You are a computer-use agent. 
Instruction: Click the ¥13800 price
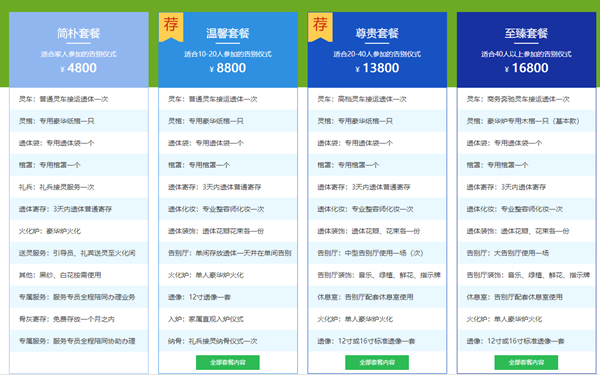[377, 68]
